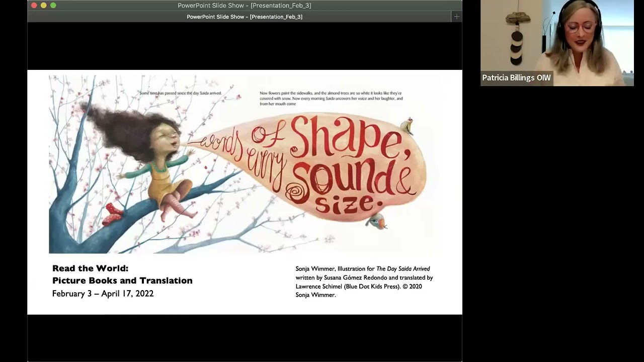Click the yellow minimize window button

click(x=43, y=6)
